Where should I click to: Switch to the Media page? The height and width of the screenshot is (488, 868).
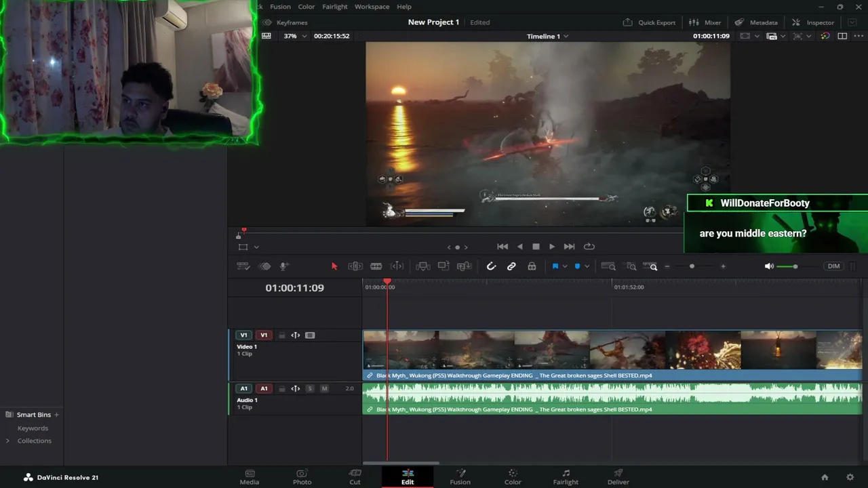click(x=250, y=477)
